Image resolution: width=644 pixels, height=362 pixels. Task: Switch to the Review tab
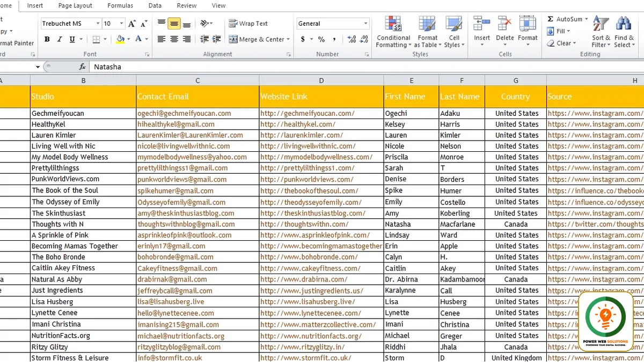pos(187,6)
